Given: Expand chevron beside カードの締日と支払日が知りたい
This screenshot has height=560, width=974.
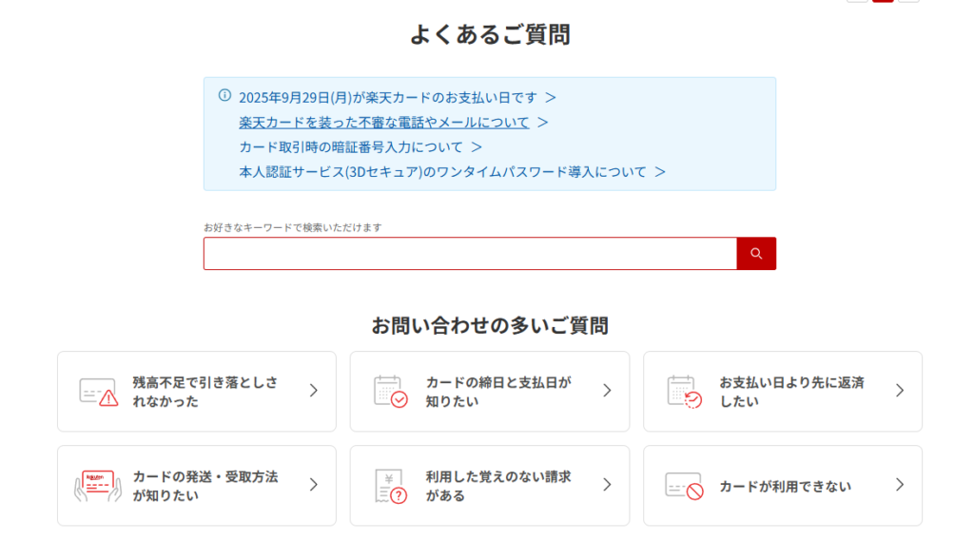Looking at the screenshot, I should point(607,391).
